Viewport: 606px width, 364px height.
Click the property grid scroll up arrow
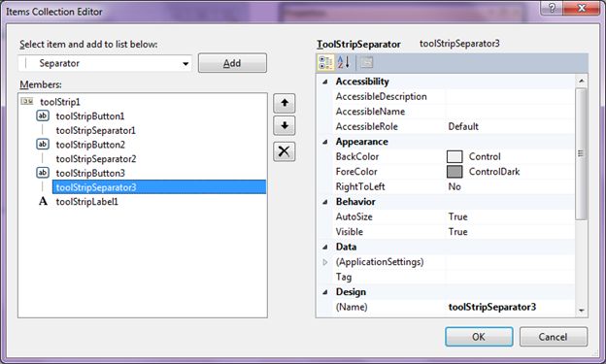coord(582,81)
